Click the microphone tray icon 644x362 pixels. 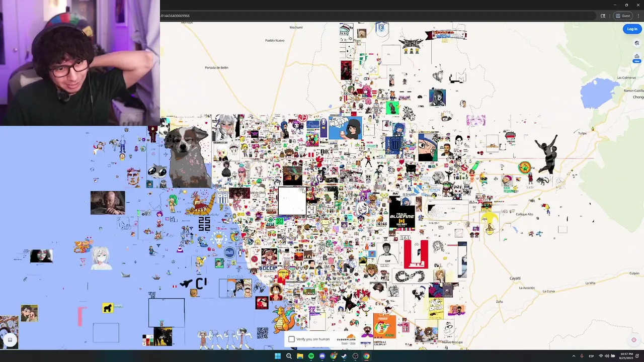point(582,356)
